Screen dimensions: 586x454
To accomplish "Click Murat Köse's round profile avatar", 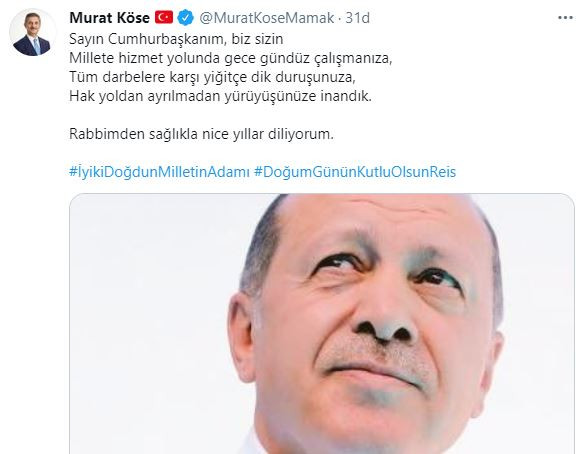I will click(x=32, y=34).
